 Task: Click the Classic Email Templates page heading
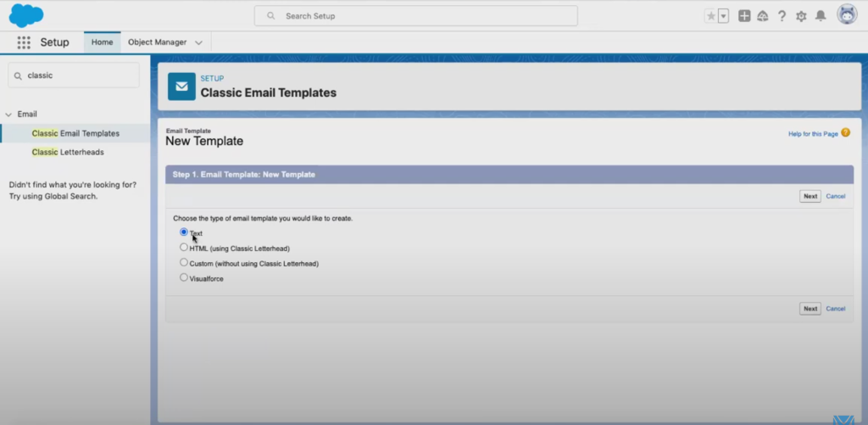(x=269, y=93)
